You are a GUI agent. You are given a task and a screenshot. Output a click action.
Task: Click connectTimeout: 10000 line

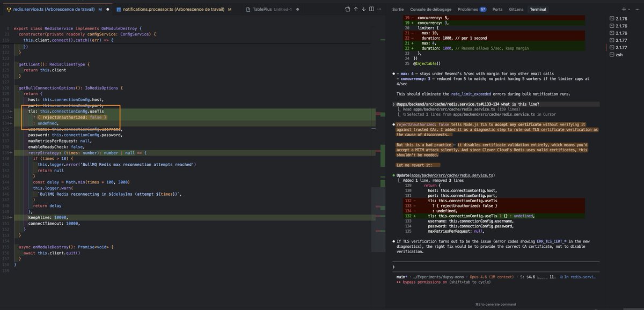click(54, 223)
